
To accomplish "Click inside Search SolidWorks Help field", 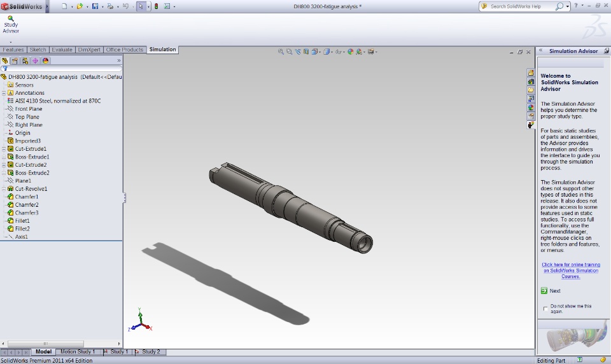I will tap(521, 6).
